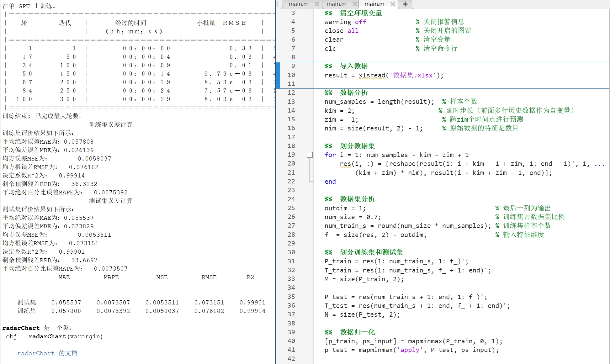
Task: Click line number 31 in the gutter
Action: coord(291,261)
